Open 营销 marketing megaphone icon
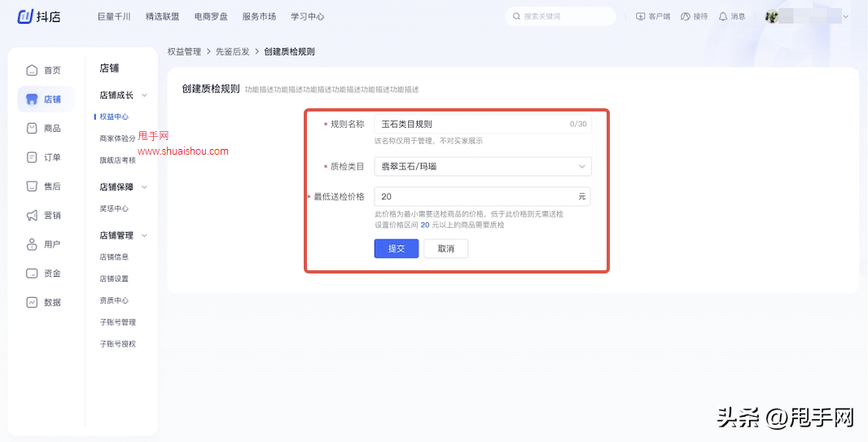868x442 pixels. 32,216
